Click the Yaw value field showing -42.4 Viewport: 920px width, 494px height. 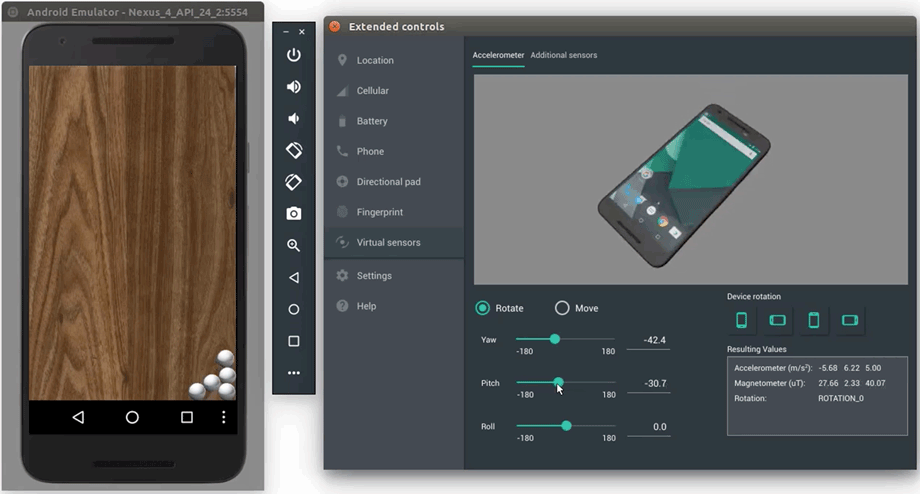tap(648, 340)
